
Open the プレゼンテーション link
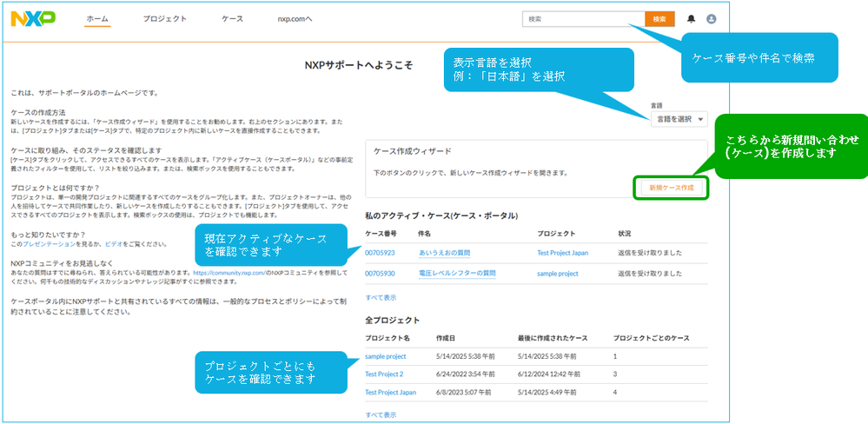pos(48,243)
